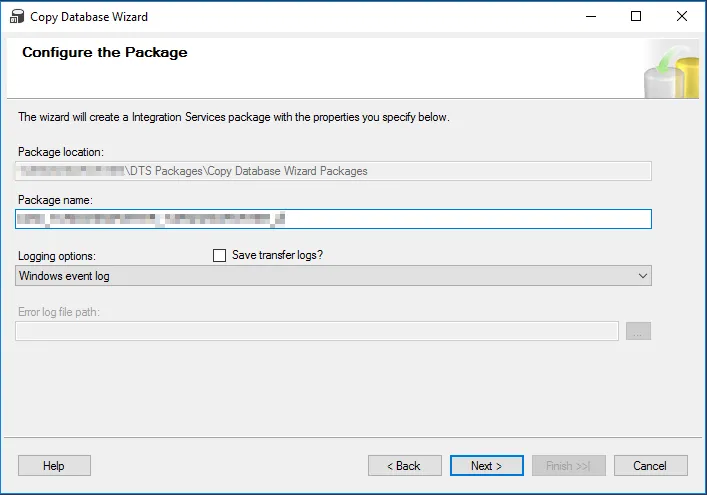Close the Copy Database Wizard window
707x495 pixels.
click(x=682, y=17)
